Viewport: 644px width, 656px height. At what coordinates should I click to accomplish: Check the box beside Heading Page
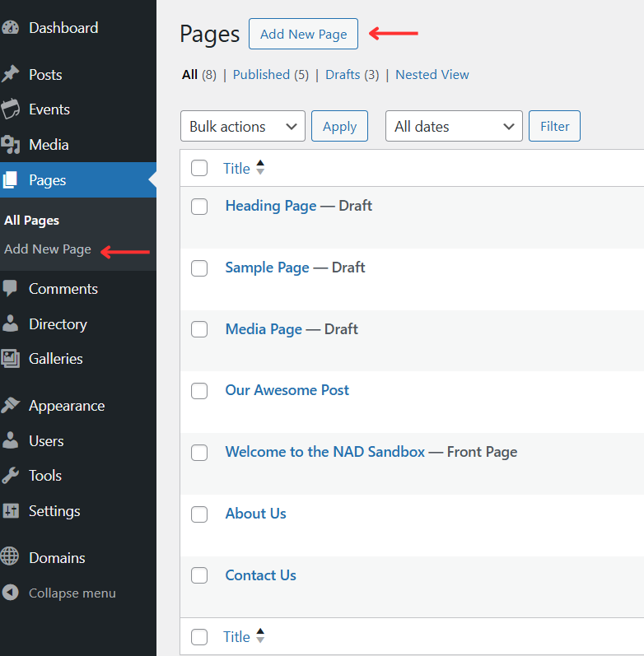[199, 207]
